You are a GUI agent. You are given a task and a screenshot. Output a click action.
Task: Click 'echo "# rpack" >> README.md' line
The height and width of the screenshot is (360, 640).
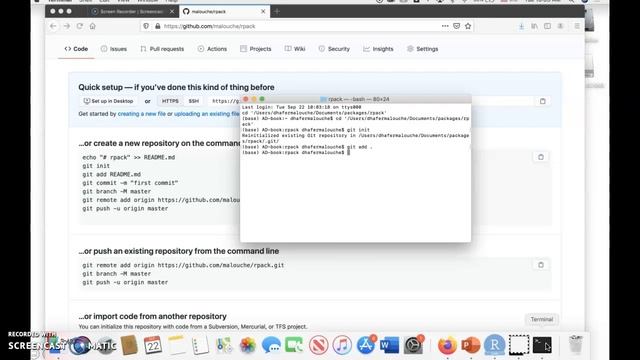click(129, 158)
